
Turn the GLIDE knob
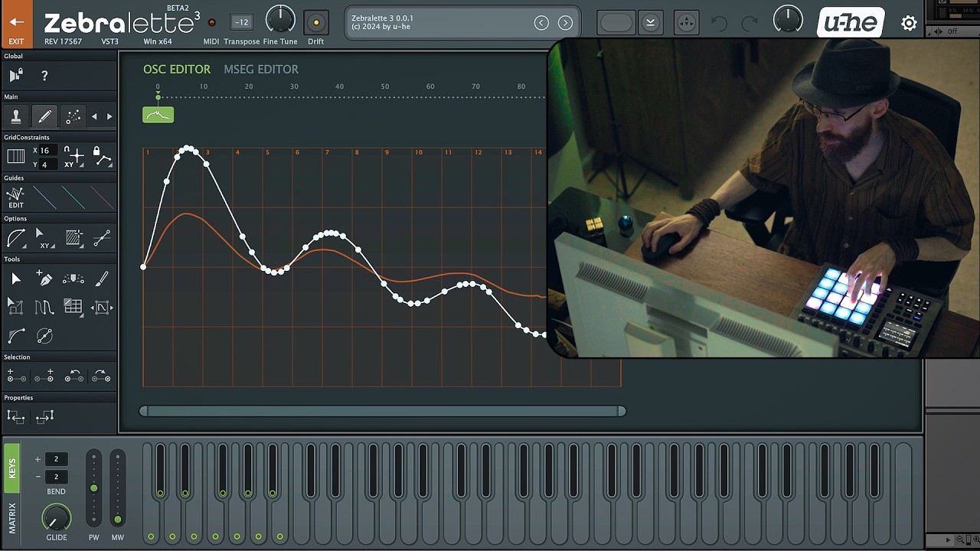click(x=56, y=519)
